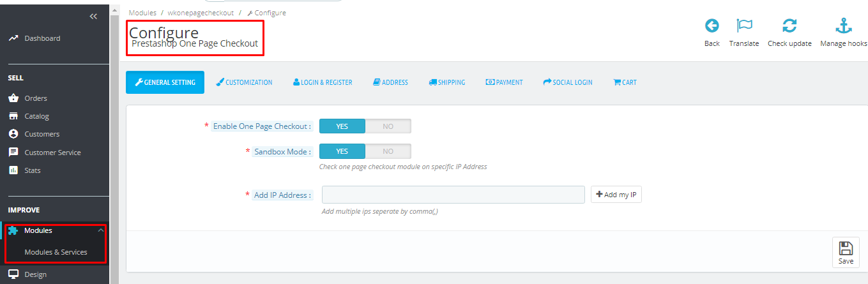Click the Sandbox Mode label

282,152
